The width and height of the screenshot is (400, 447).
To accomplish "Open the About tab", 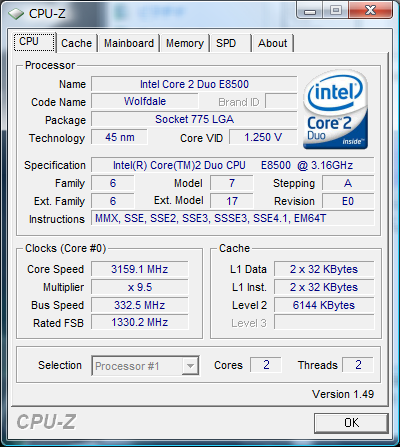I will [x=273, y=43].
